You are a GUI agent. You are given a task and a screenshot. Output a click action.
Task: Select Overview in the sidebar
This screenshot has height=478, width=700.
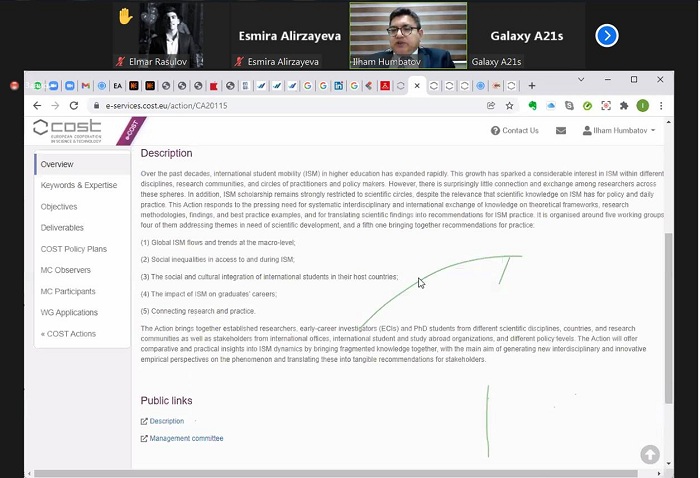(x=82, y=164)
